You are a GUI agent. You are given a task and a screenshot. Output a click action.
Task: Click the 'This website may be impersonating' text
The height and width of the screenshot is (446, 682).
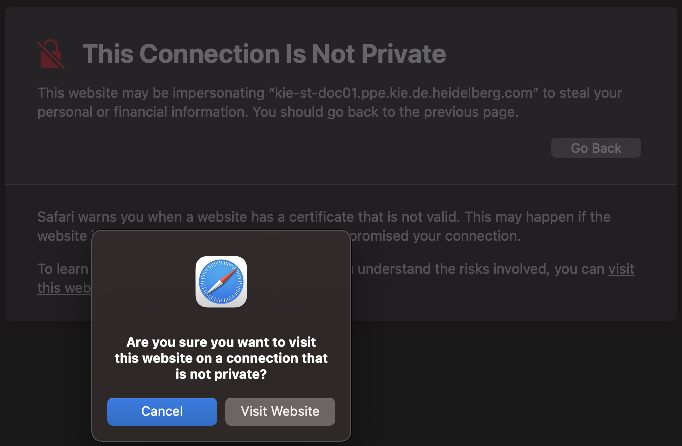(x=150, y=93)
